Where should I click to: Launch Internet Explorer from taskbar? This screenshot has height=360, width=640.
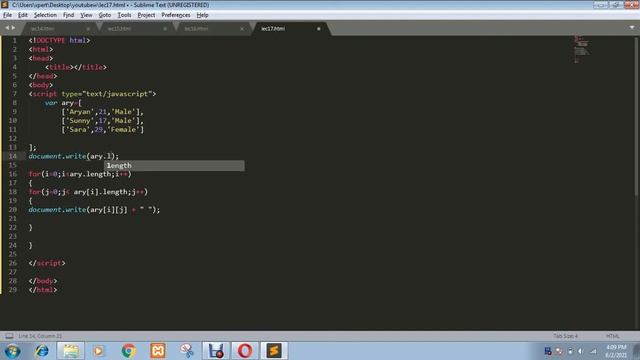click(x=42, y=351)
